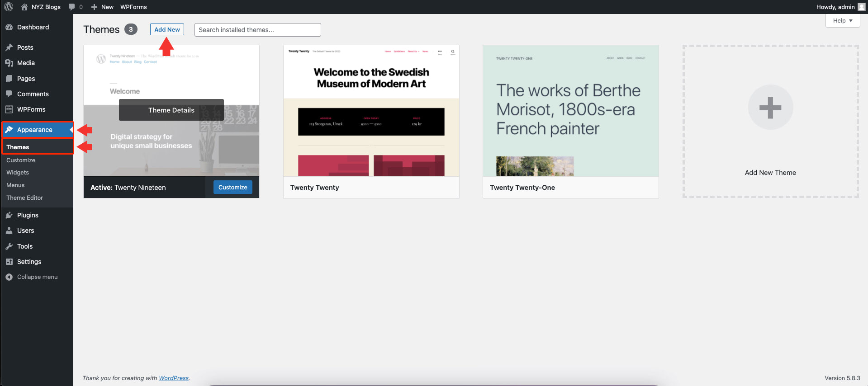Open Howdy, admin account menu
Viewport: 868px width, 386px height.
pos(840,7)
